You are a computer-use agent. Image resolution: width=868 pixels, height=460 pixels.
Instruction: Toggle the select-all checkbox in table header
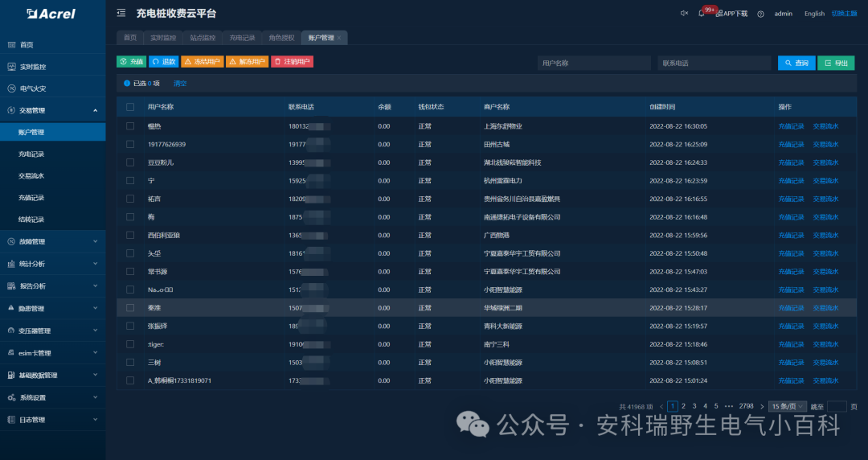pos(130,107)
